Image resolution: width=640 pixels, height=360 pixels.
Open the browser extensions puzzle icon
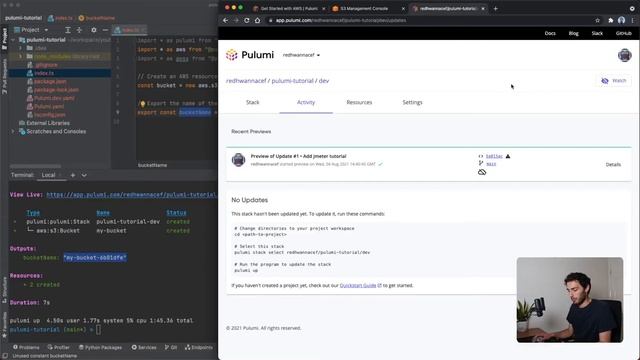click(x=611, y=20)
